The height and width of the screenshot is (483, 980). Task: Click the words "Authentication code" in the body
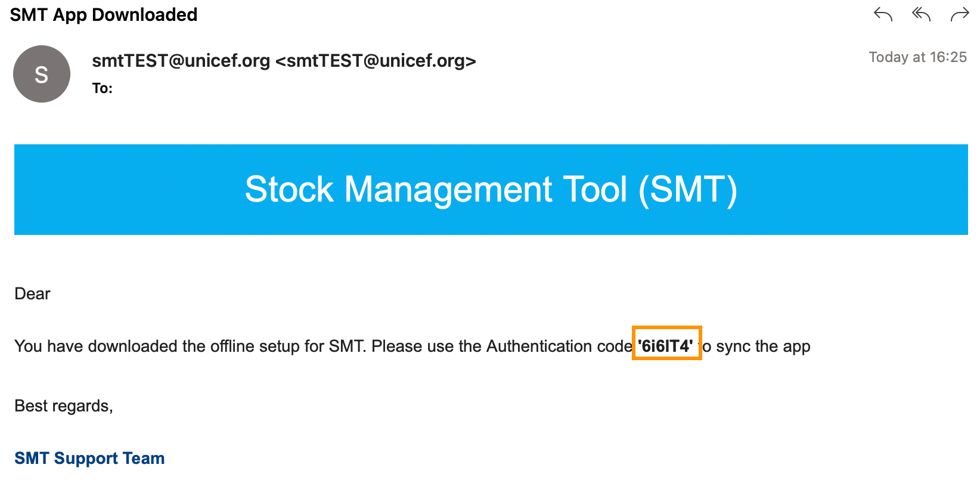pos(559,346)
